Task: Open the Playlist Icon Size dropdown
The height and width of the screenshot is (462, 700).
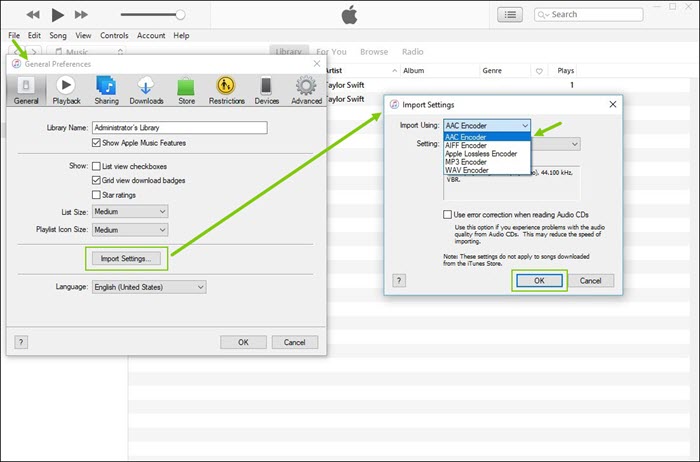Action: pyautogui.click(x=130, y=230)
